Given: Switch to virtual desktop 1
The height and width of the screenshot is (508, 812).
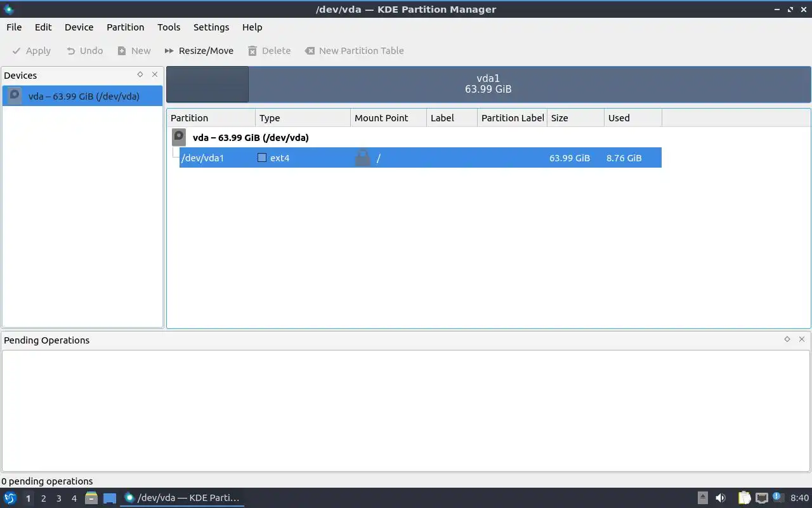Looking at the screenshot, I should pyautogui.click(x=28, y=498).
